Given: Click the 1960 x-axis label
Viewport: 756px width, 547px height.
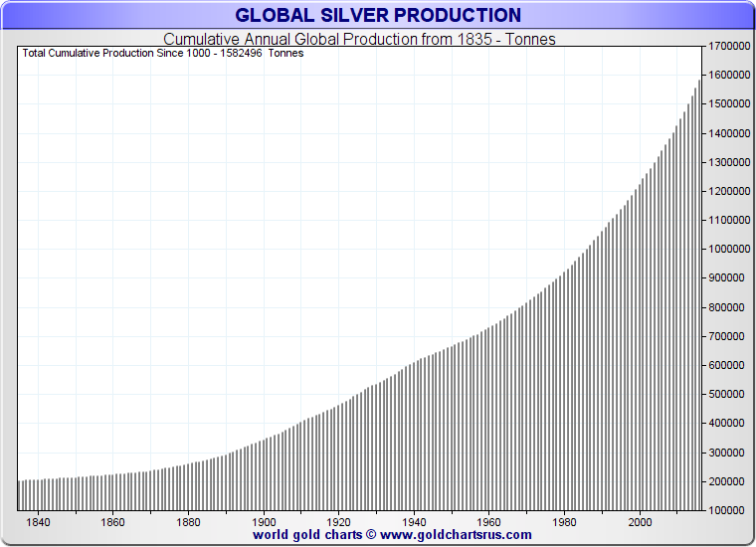Looking at the screenshot, I should [x=488, y=522].
